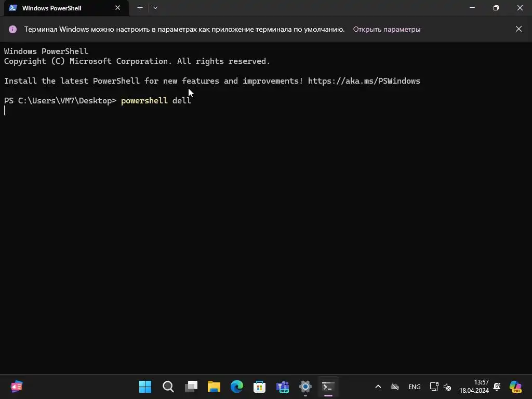The image size is (532, 399).
Task: Open Microsoft Store from taskbar
Action: click(260, 387)
